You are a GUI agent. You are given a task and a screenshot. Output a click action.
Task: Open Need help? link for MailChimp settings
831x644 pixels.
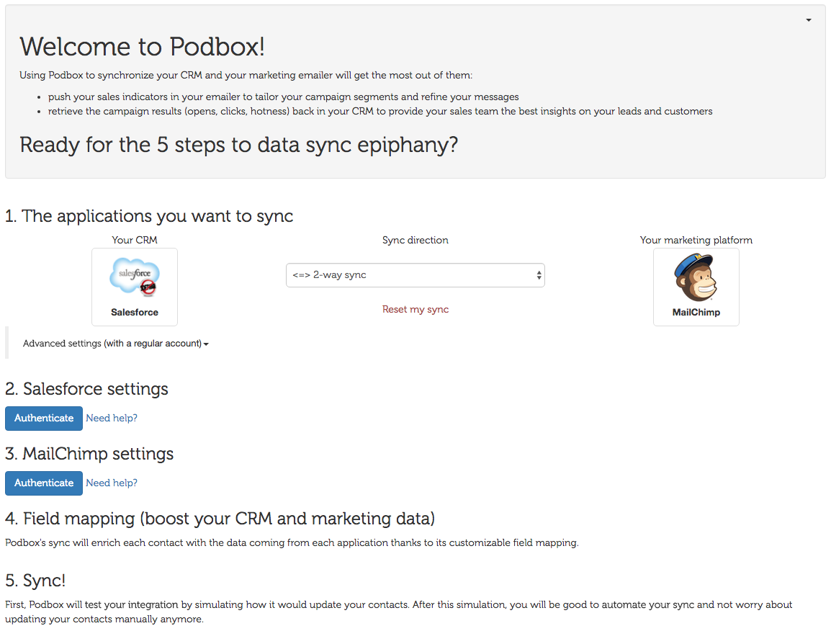(112, 483)
